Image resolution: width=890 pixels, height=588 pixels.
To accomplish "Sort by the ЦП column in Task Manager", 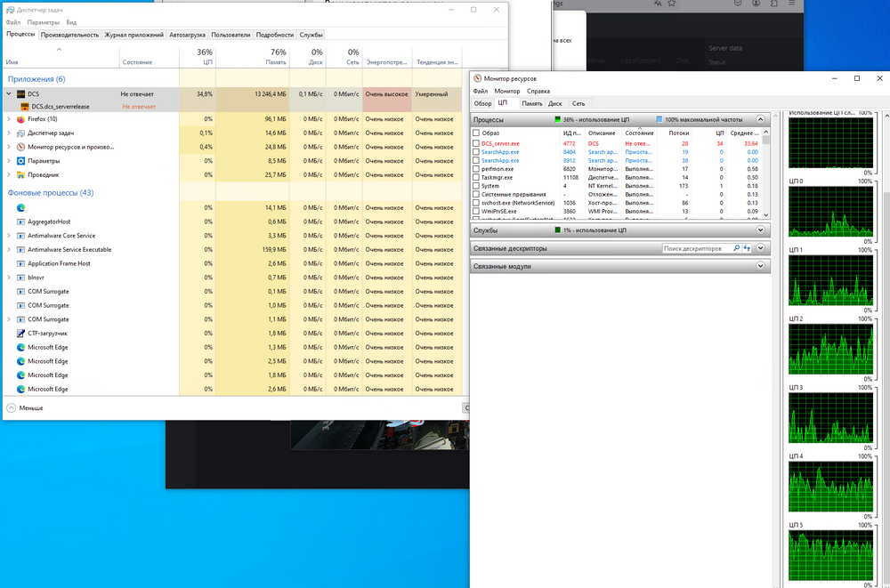I will pos(198,56).
